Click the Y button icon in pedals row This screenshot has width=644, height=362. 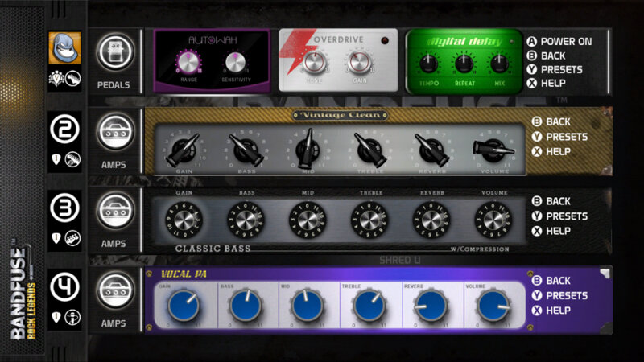pos(532,70)
